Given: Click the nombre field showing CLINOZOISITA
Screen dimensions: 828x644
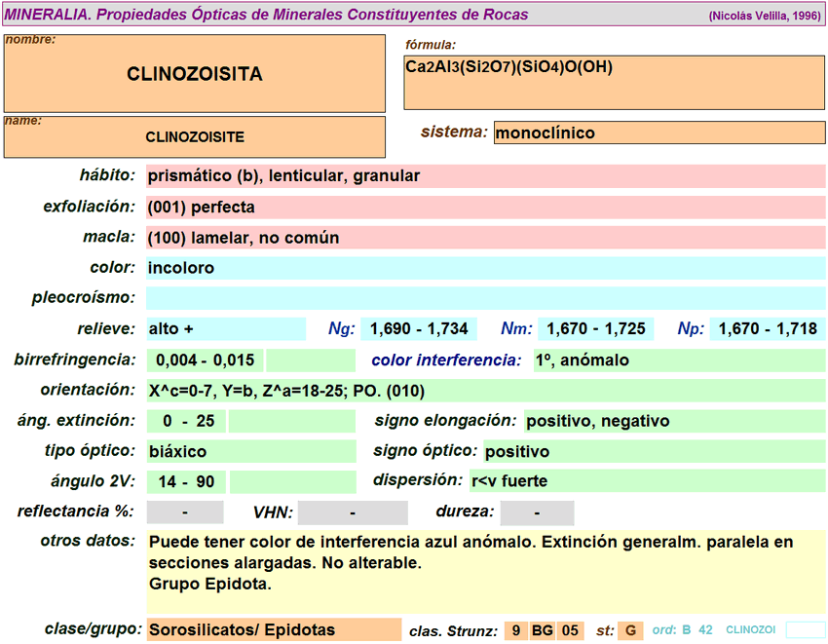Looking at the screenshot, I should [x=195, y=74].
